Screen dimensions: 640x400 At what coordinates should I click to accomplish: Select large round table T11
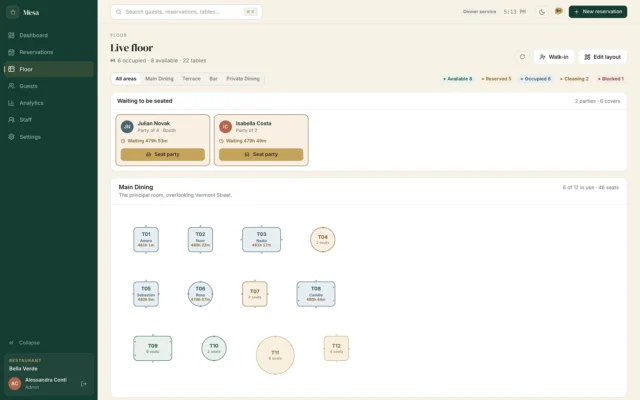[275, 355]
